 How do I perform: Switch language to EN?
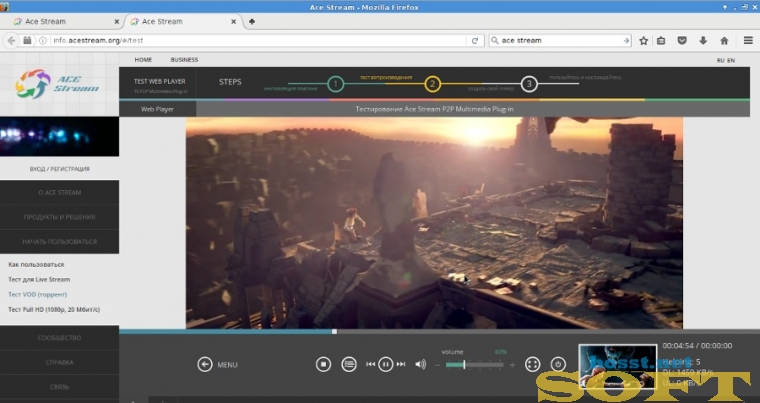click(x=731, y=60)
